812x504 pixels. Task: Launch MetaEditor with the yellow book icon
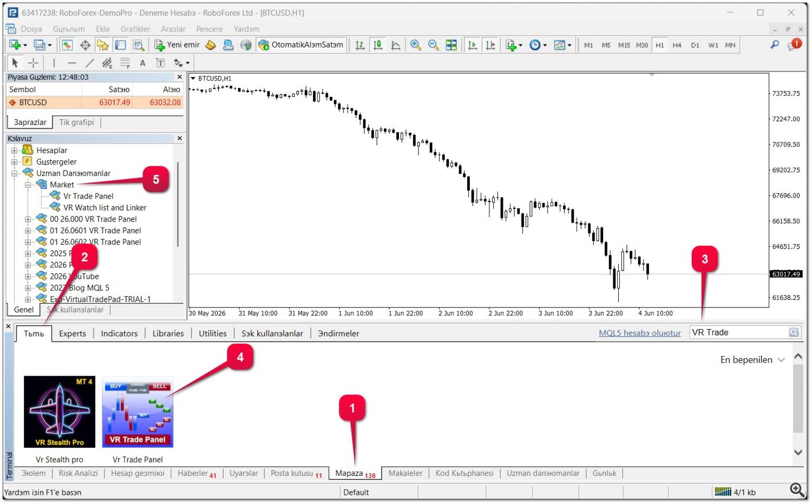click(211, 45)
